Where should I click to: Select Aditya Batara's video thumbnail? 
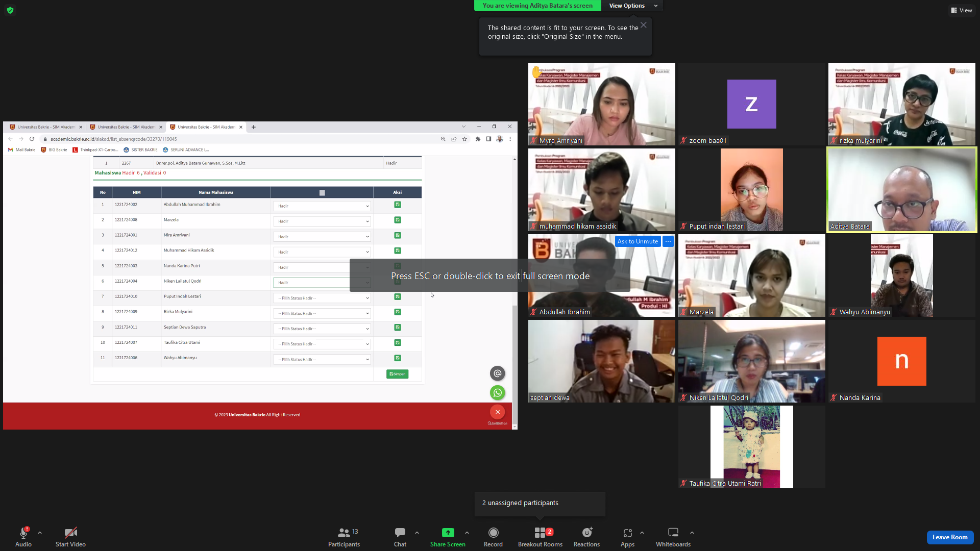click(x=902, y=190)
